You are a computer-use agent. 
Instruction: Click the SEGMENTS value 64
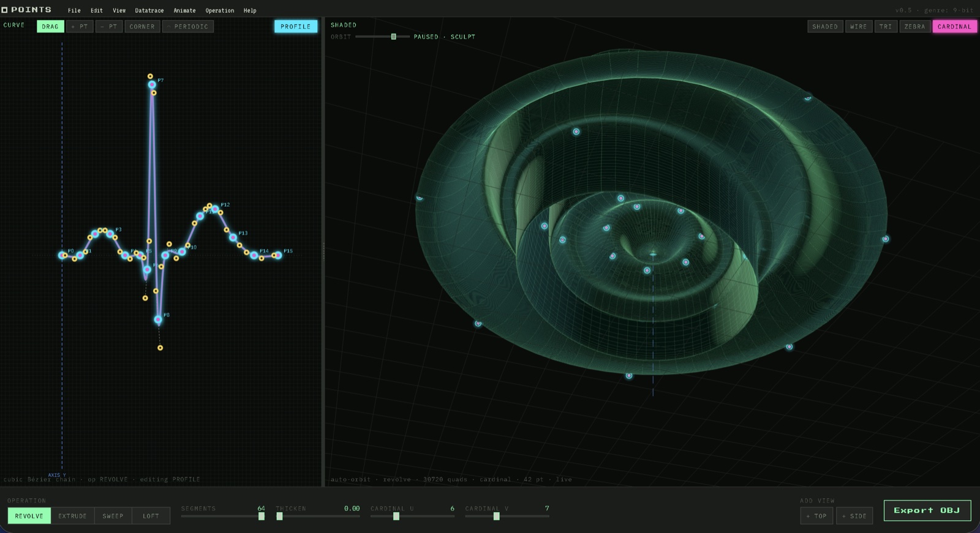[261, 509]
